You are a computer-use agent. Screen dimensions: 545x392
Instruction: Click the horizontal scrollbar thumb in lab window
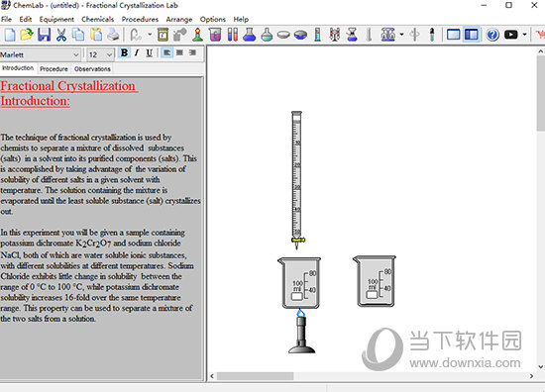tap(255, 376)
